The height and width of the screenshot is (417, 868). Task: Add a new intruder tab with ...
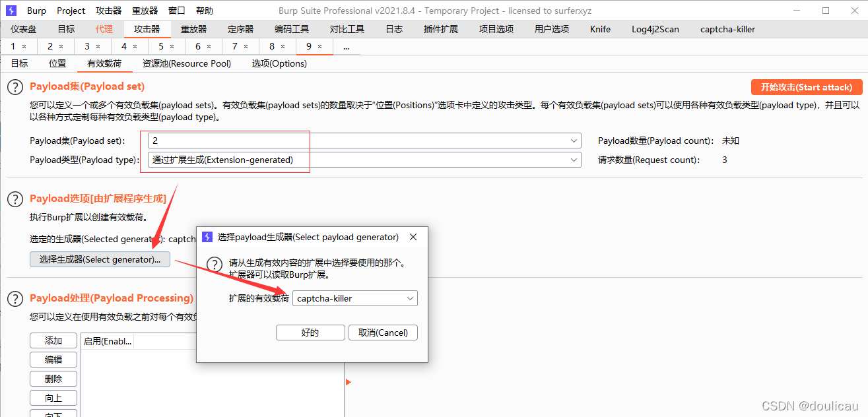(346, 47)
